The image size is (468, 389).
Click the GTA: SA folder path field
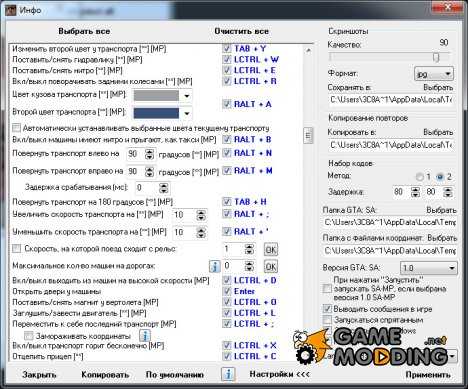tap(390, 222)
